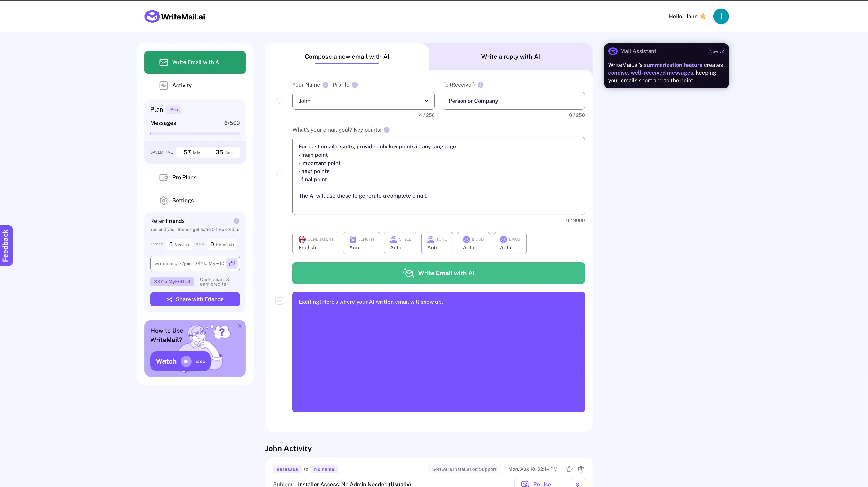Click the Mail Assistant icon
The height and width of the screenshot is (487, 868).
pos(613,51)
